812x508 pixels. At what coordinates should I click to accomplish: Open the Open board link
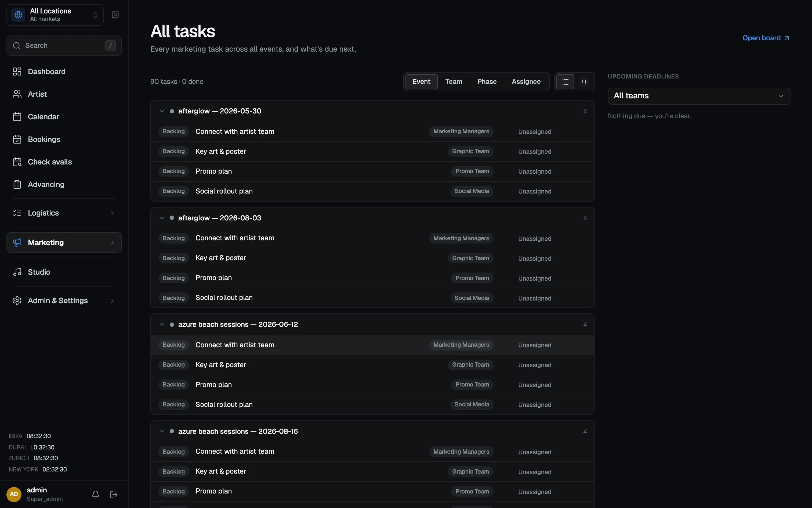pos(766,38)
